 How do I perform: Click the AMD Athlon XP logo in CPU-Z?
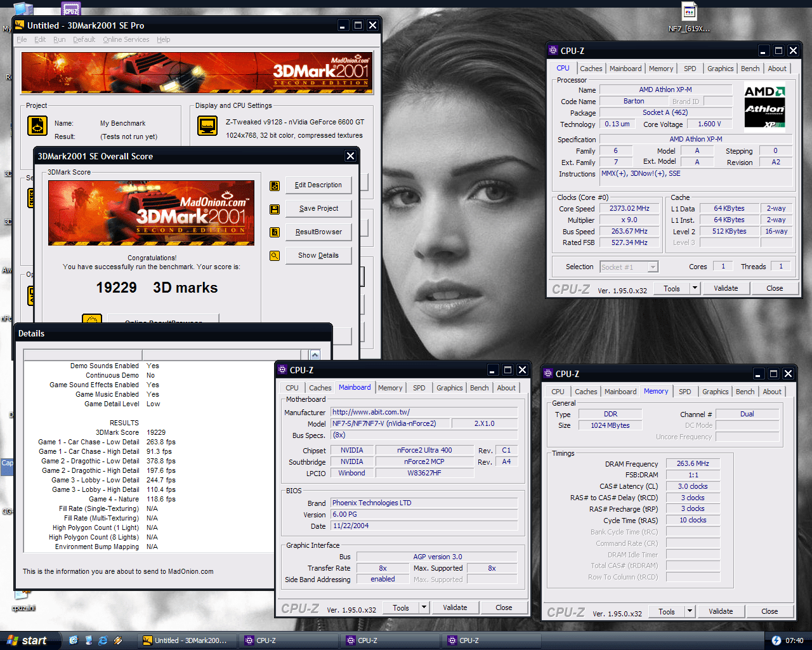[x=764, y=106]
